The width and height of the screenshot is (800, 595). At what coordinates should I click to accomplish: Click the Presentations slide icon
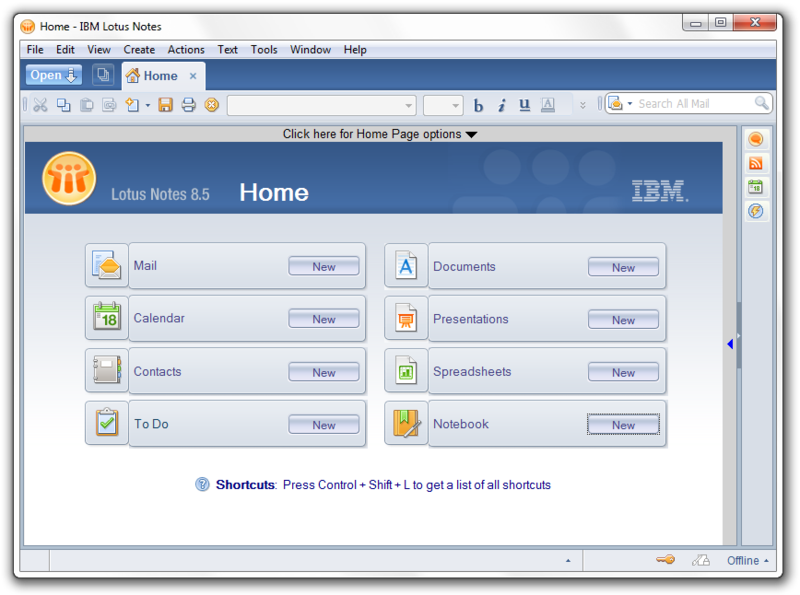pos(406,318)
